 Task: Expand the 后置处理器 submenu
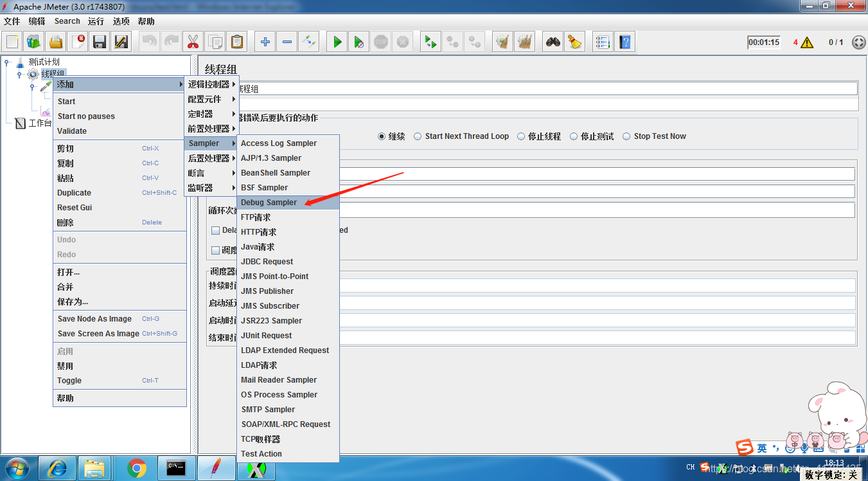(211, 158)
